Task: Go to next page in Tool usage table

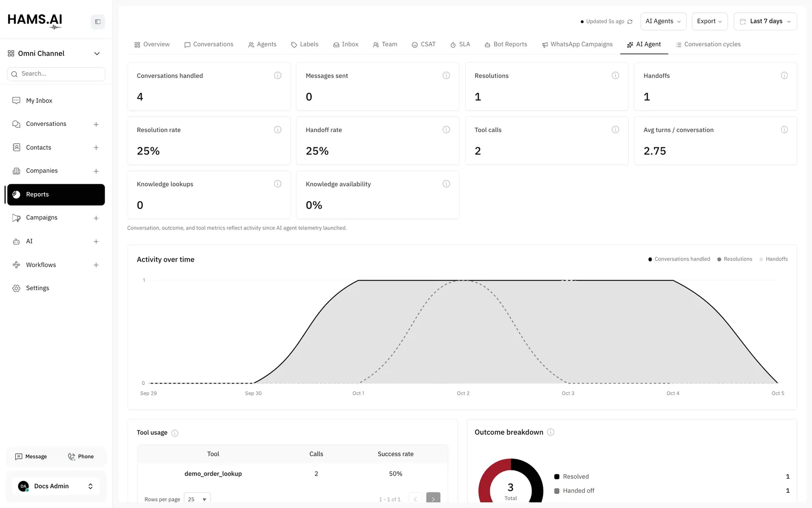Action: point(433,499)
